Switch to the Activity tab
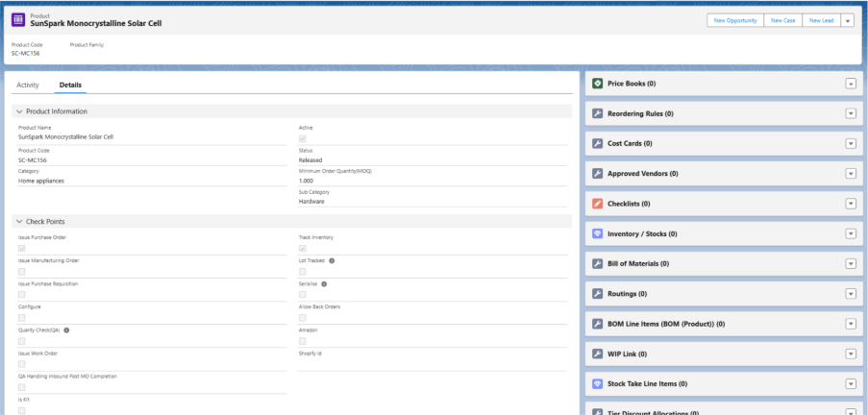Image resolution: width=868 pixels, height=415 pixels. (x=28, y=85)
